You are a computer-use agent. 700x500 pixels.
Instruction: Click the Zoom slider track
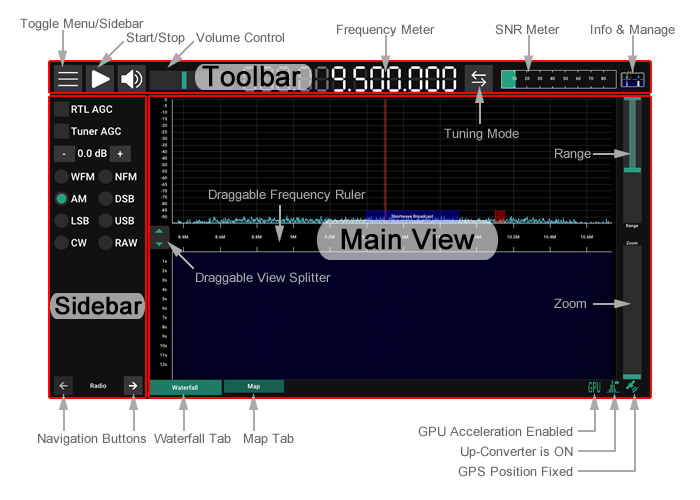[632, 310]
